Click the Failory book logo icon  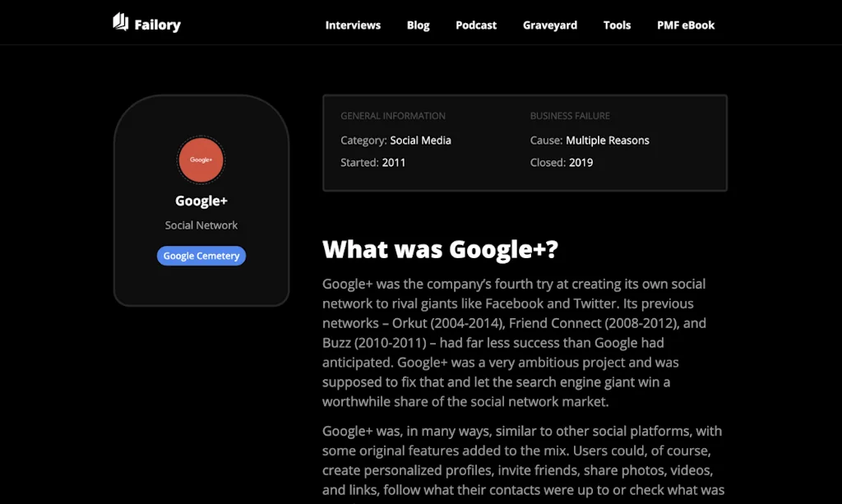click(121, 22)
